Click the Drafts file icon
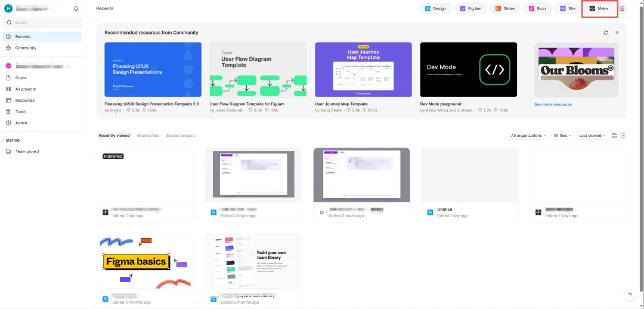The image size is (644, 309). [8, 78]
